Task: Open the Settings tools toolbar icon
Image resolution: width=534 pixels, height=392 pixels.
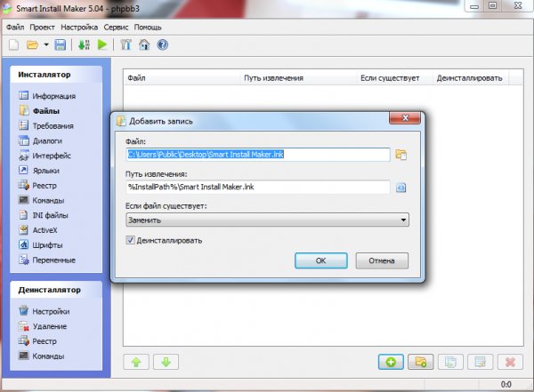Action: pyautogui.click(x=125, y=44)
